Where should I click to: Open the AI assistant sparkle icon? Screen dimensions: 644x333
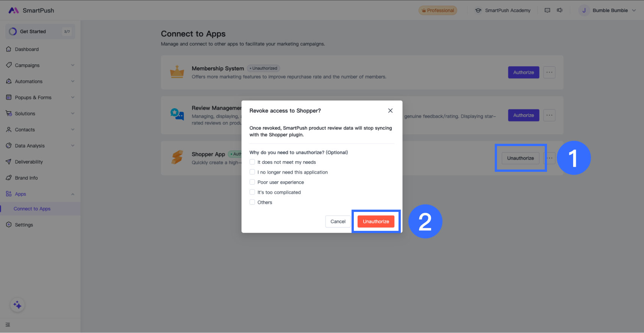[17, 305]
